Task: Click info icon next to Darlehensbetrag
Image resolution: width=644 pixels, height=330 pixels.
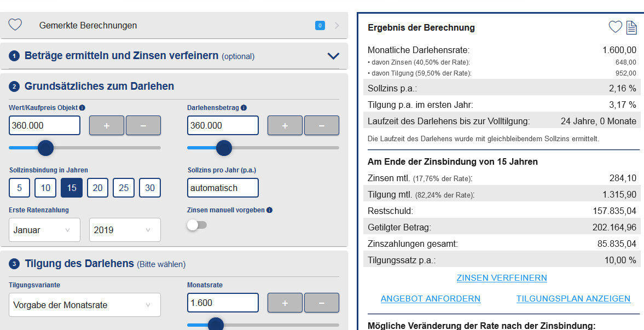Action: [x=243, y=108]
